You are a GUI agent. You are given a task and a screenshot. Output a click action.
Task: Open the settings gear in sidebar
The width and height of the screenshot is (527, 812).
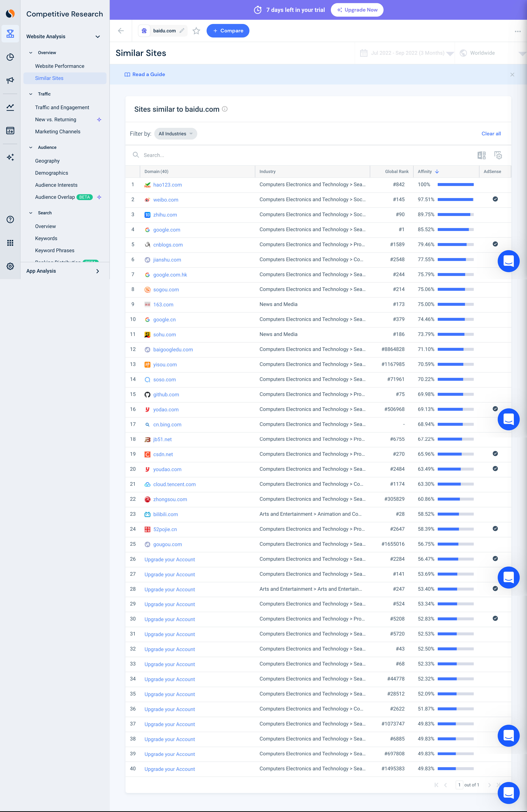(10, 266)
